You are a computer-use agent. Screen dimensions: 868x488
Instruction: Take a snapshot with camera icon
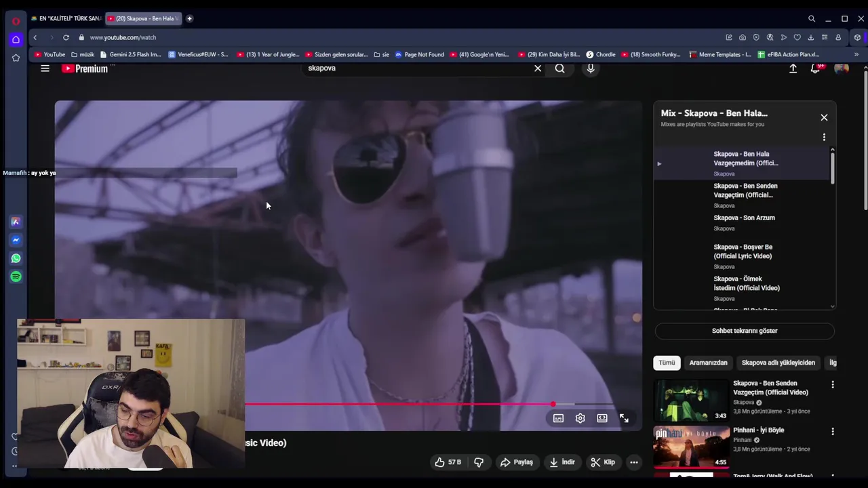(x=743, y=37)
